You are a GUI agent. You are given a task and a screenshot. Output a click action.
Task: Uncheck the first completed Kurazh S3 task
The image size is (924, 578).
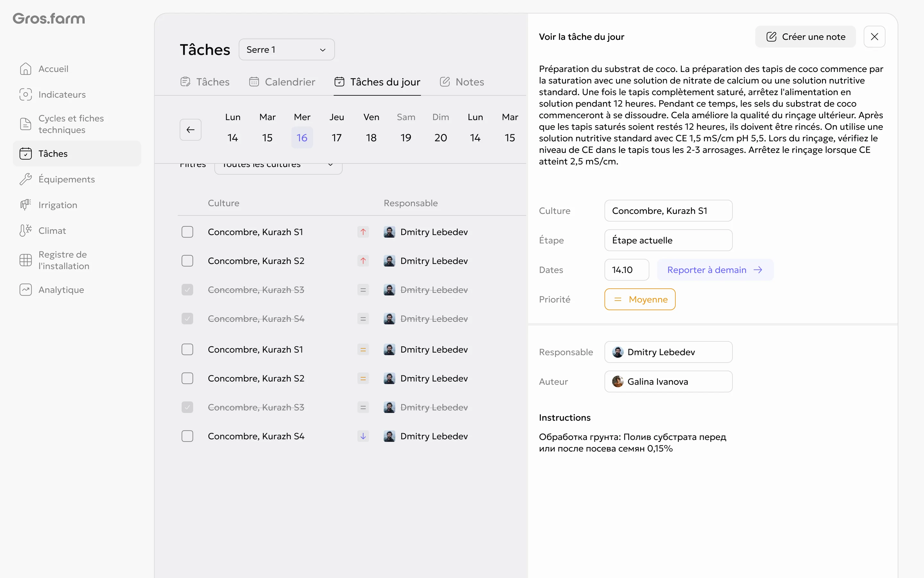187,290
